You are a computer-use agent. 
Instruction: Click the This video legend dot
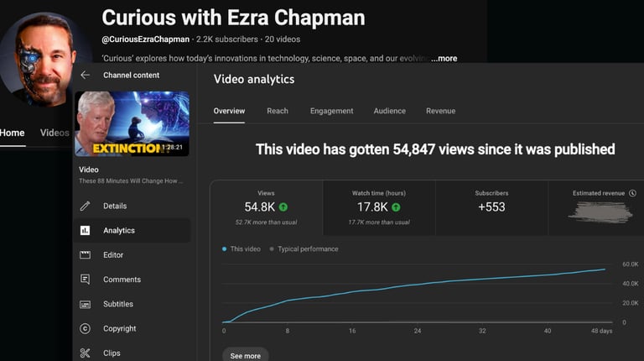click(224, 249)
